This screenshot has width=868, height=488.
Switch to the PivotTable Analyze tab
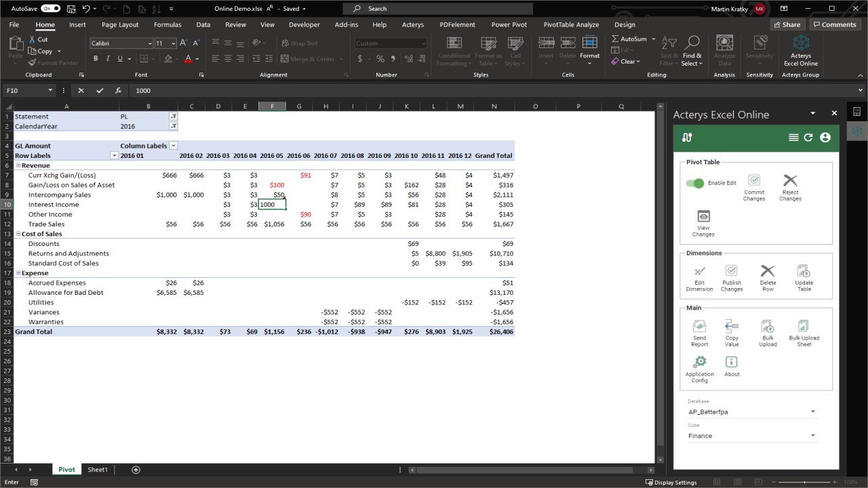[571, 24]
